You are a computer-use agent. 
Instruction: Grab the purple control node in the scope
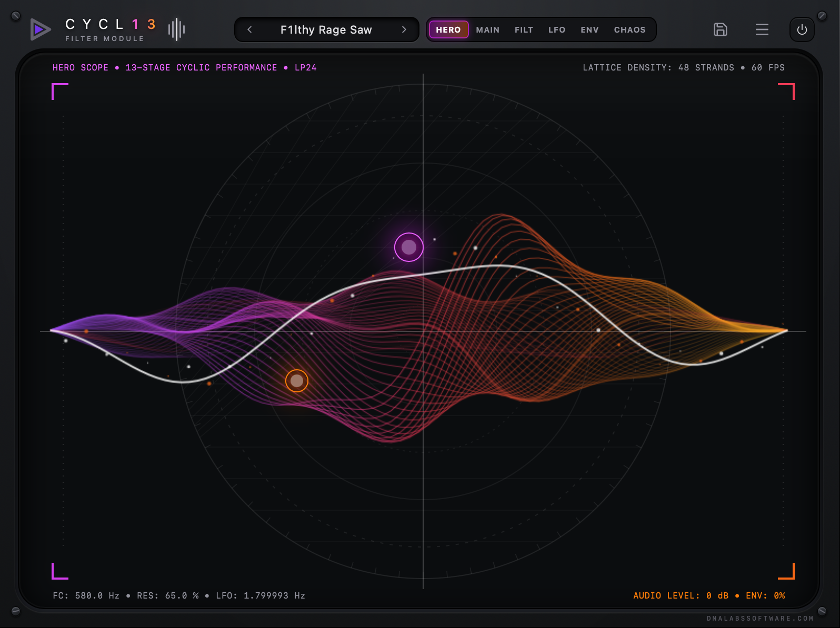pyautogui.click(x=409, y=247)
